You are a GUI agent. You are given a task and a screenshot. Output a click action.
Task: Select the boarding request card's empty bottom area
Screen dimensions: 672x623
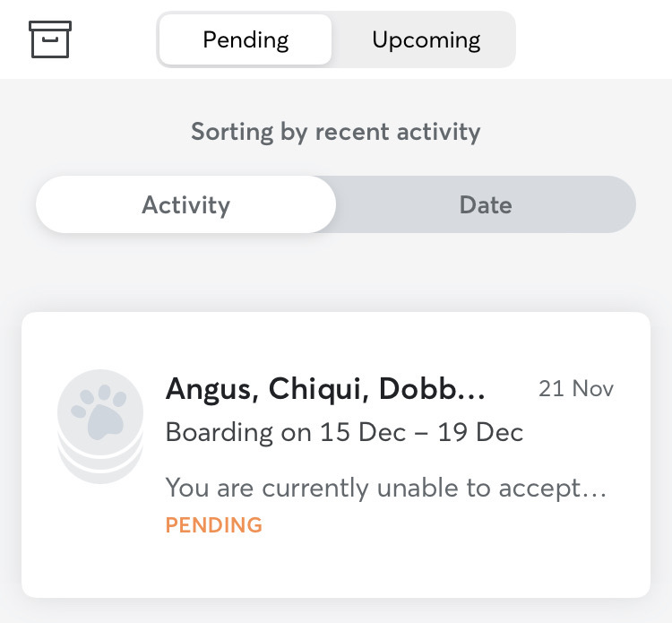click(x=336, y=566)
